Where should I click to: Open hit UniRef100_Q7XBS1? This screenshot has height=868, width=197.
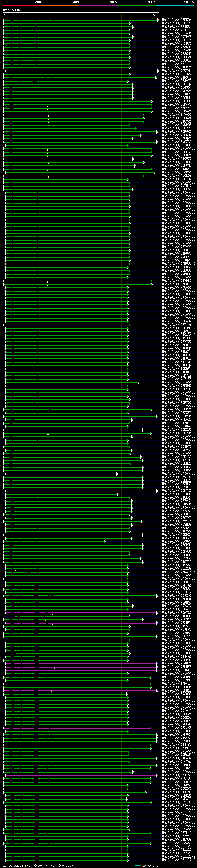point(177,43)
